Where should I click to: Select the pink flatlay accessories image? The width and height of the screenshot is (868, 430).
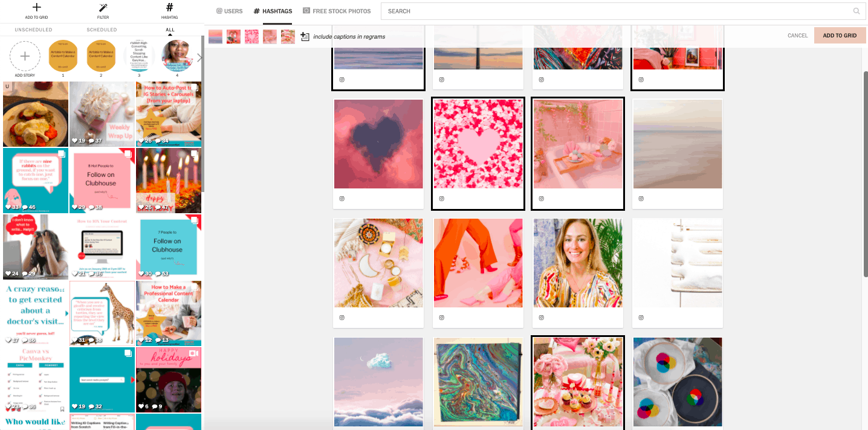(378, 263)
